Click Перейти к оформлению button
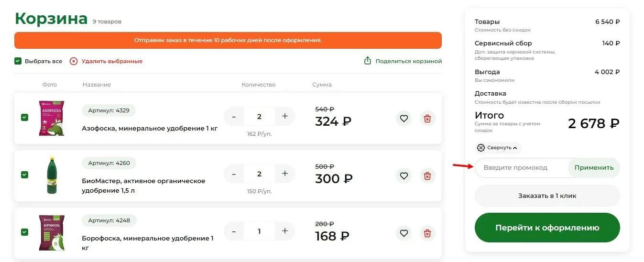644x262 pixels. click(547, 228)
